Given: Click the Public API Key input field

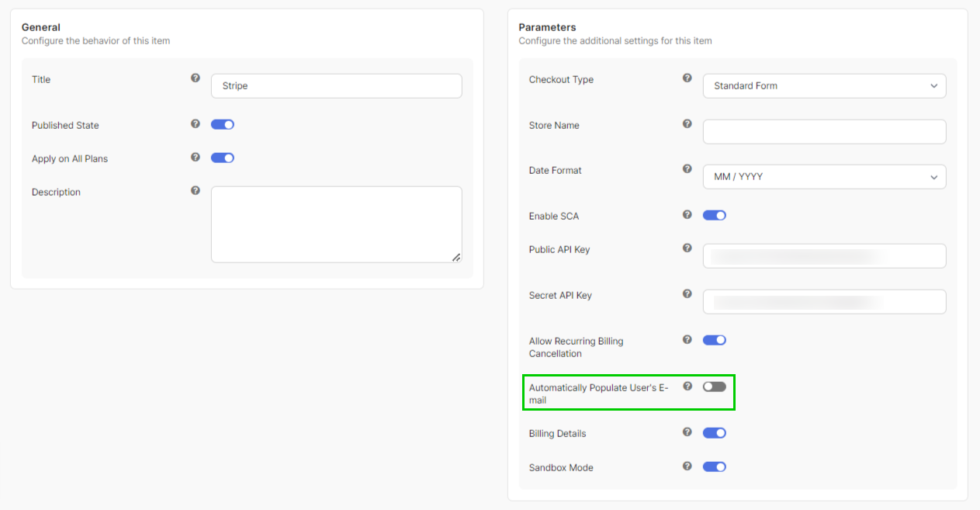Looking at the screenshot, I should point(824,256).
